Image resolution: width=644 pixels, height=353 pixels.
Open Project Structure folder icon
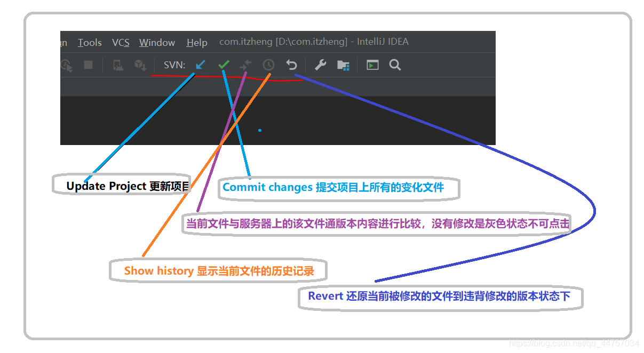coord(343,65)
